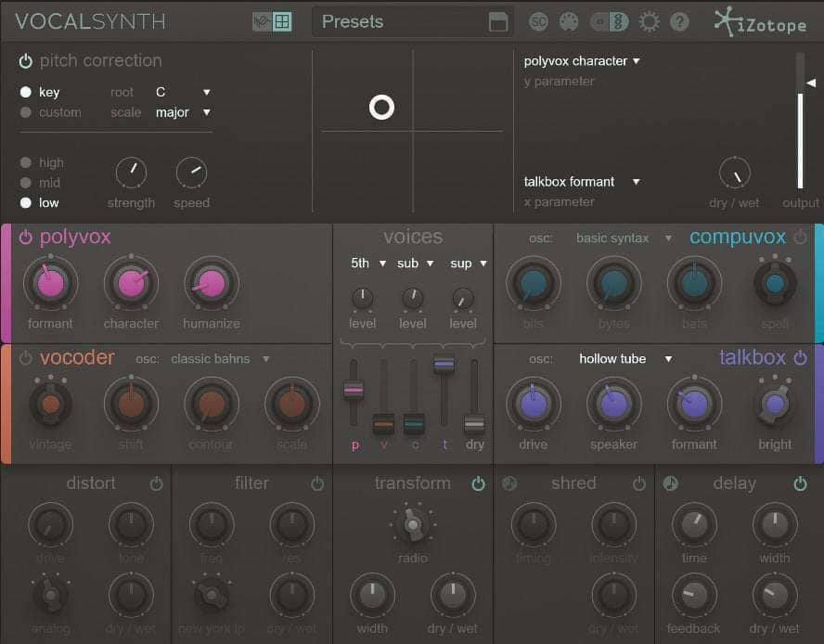This screenshot has height=644, width=824.
Task: Click the pitch correction strength knob
Action: click(131, 173)
